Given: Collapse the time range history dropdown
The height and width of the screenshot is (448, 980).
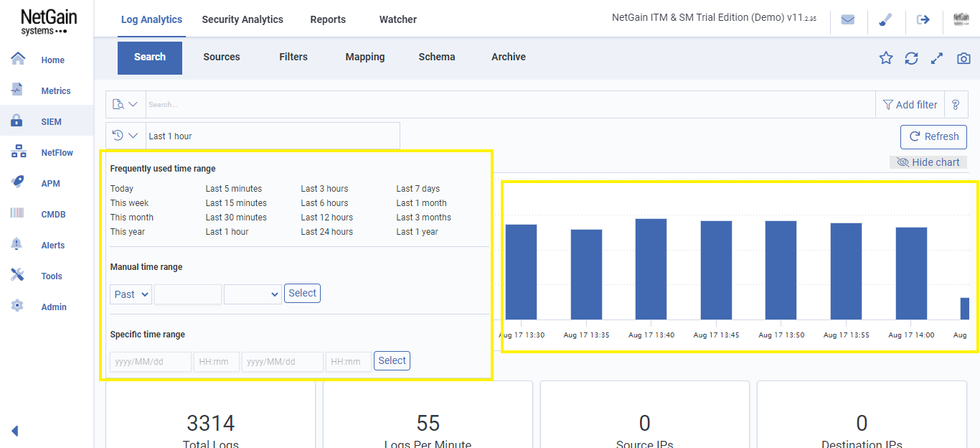Looking at the screenshot, I should (126, 136).
